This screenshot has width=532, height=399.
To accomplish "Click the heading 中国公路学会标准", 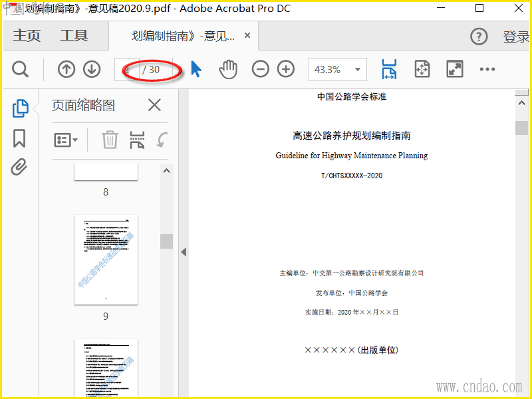I will [x=352, y=96].
